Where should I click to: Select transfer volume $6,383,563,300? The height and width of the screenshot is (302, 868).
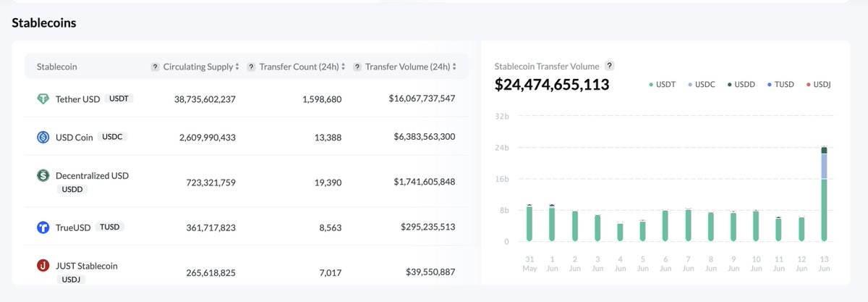425,136
